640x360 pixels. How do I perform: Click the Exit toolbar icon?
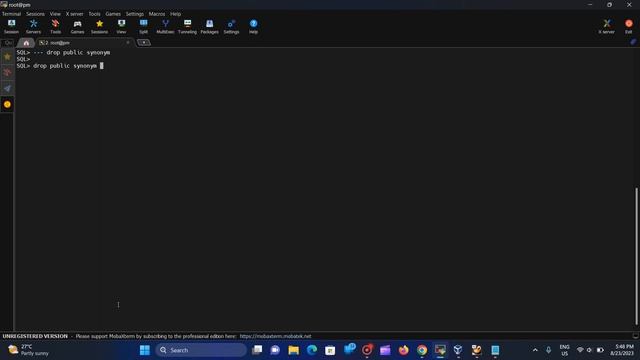tap(629, 27)
